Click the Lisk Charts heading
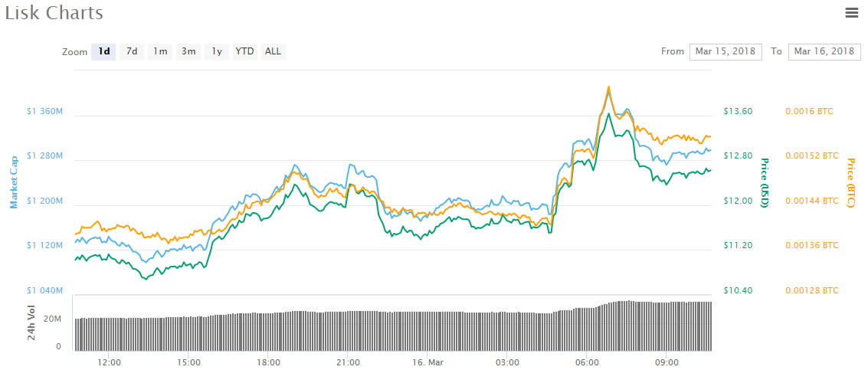 [54, 13]
